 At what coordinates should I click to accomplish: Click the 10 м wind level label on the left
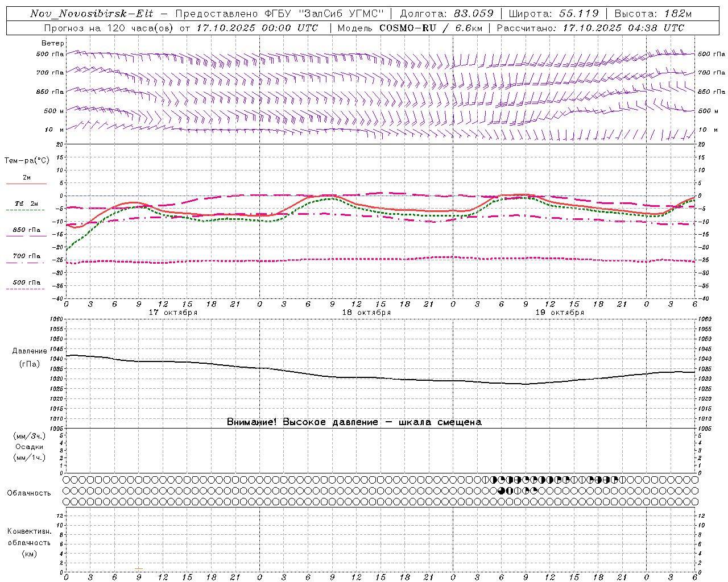point(54,130)
